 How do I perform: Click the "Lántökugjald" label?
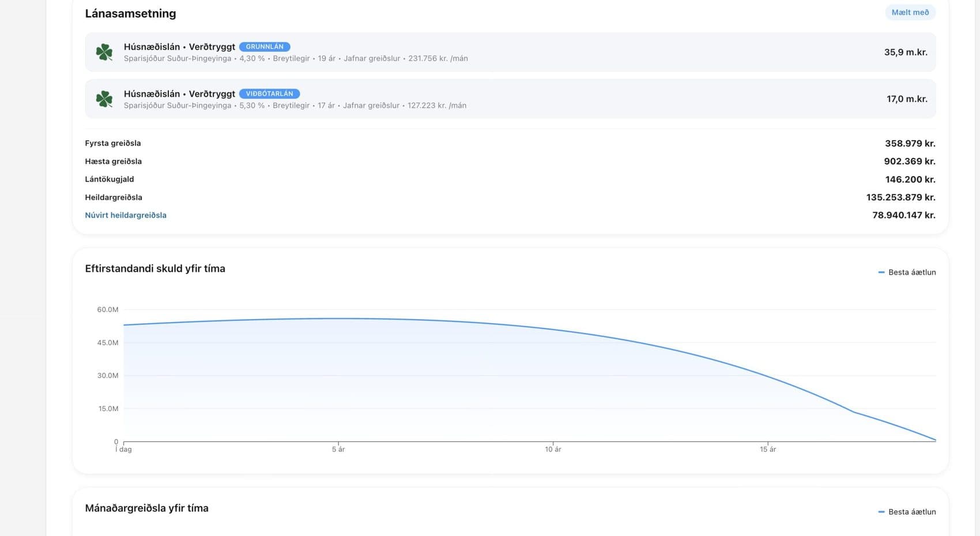click(x=109, y=179)
